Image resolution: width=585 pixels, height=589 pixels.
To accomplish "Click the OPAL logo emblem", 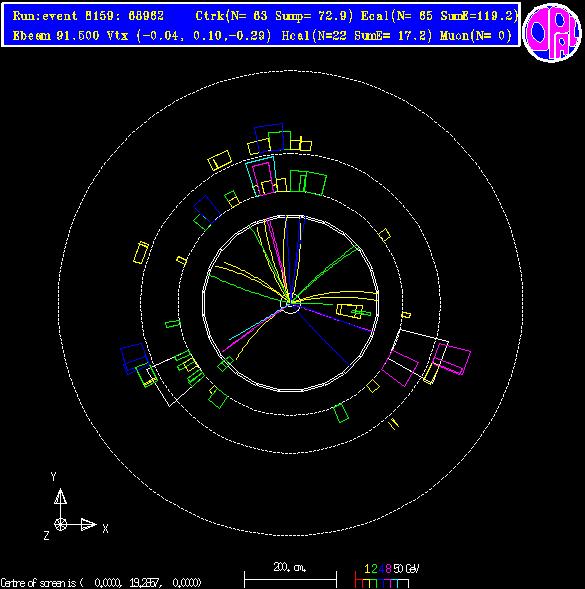I will (552, 32).
